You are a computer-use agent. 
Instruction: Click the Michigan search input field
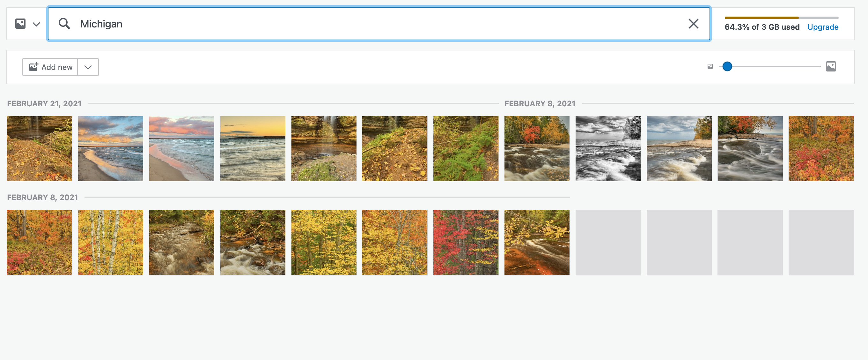tap(371, 24)
